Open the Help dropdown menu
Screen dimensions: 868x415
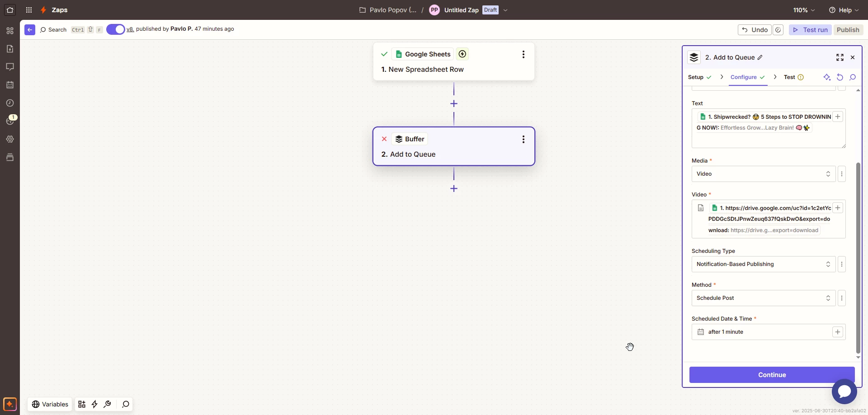844,10
